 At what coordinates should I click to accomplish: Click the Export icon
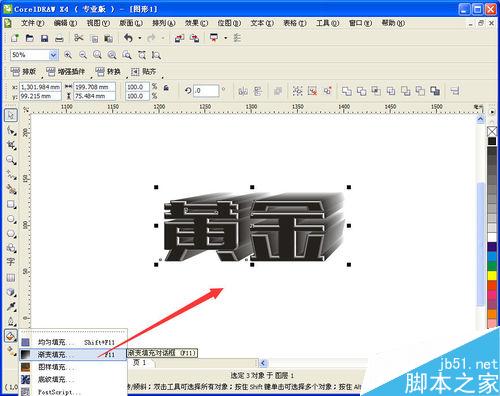[x=195, y=38]
